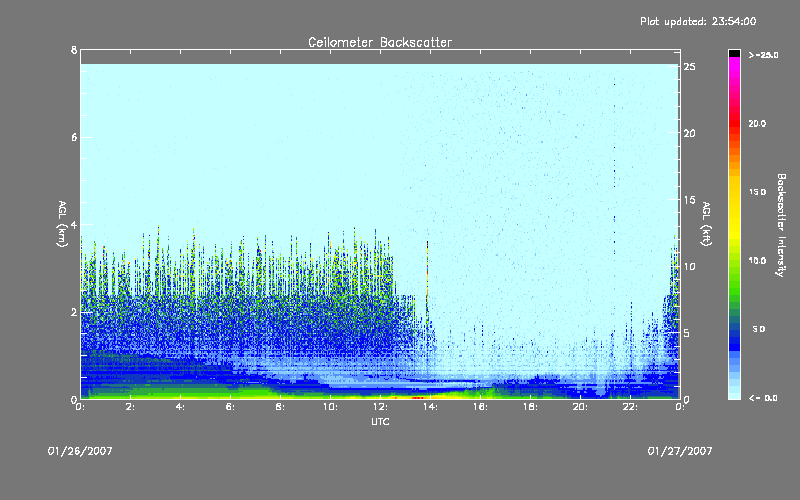
Task: Click the "20.0" colorbar label
Action: (757, 123)
